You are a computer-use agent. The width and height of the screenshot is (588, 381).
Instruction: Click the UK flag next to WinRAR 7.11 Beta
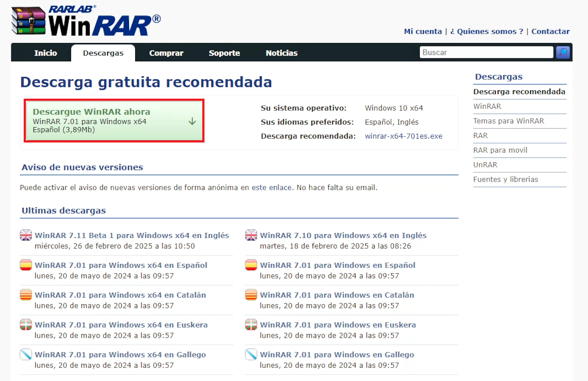26,235
